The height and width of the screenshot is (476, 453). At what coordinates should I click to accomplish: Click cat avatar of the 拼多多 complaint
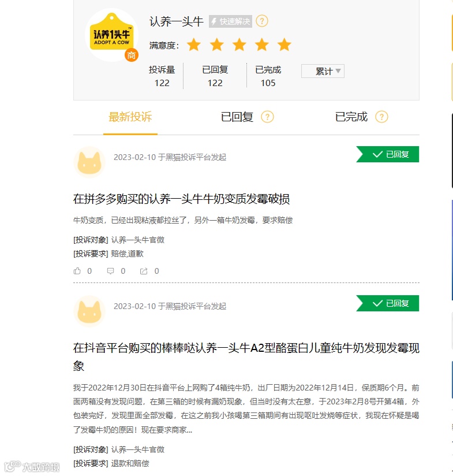tap(89, 162)
